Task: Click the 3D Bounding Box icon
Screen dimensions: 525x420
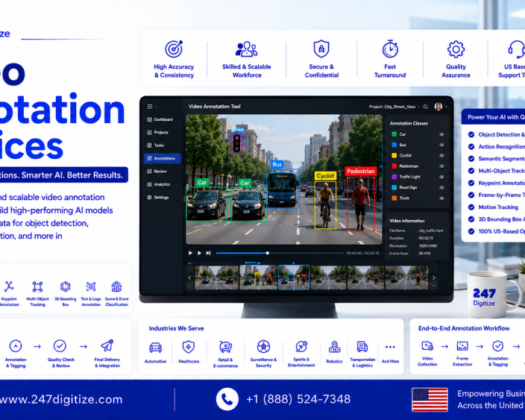Action: [66, 286]
